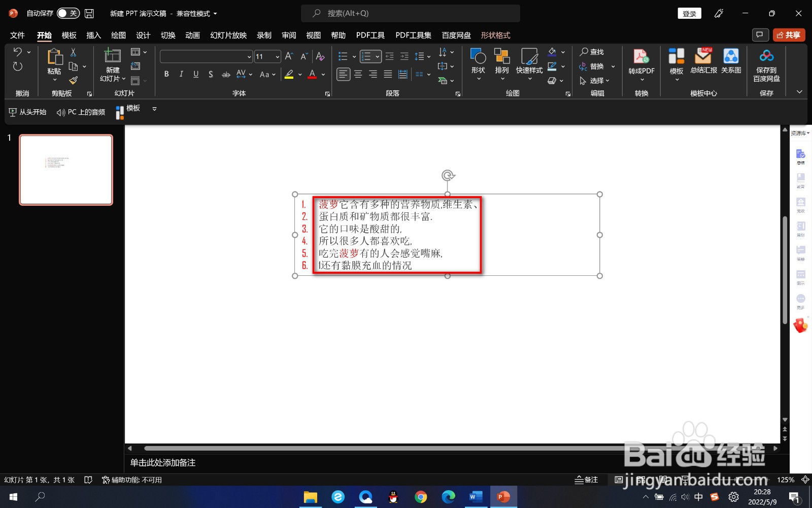Click the Save floppy disk icon in title bar
812x508 pixels.
click(x=89, y=13)
